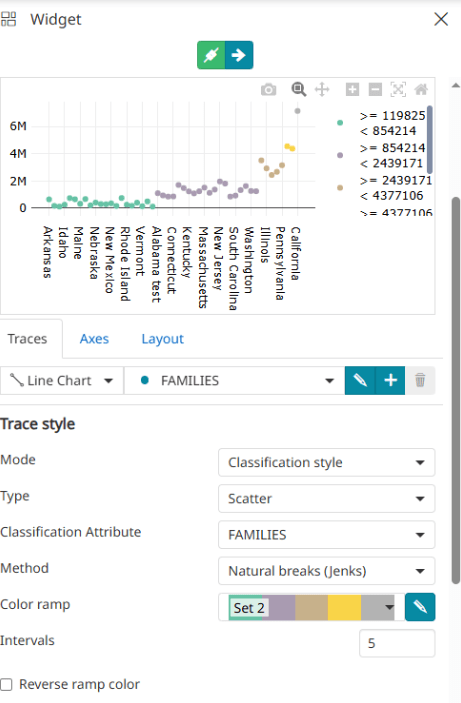461x703 pixels.
Task: Enable Reverse ramp color checkbox
Action: click(x=6, y=685)
